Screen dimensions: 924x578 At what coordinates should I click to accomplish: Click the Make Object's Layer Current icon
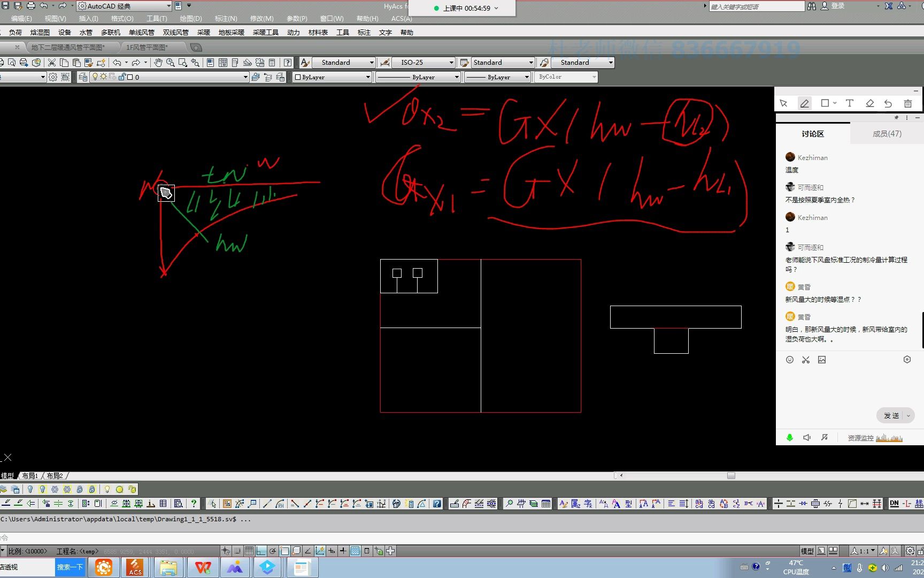coord(256,77)
